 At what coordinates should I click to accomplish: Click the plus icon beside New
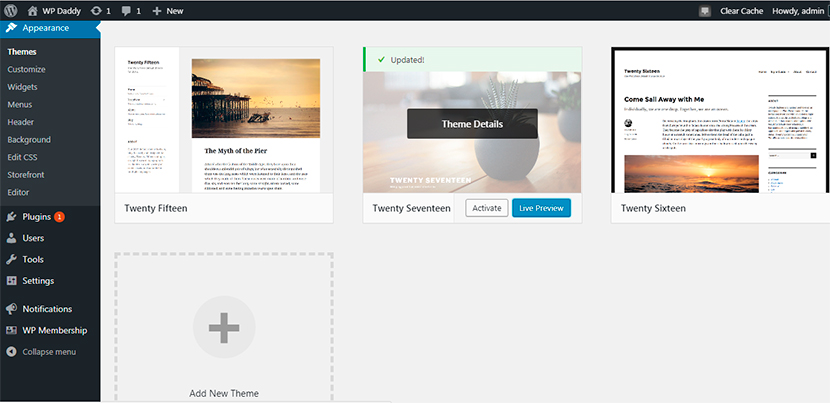click(156, 11)
